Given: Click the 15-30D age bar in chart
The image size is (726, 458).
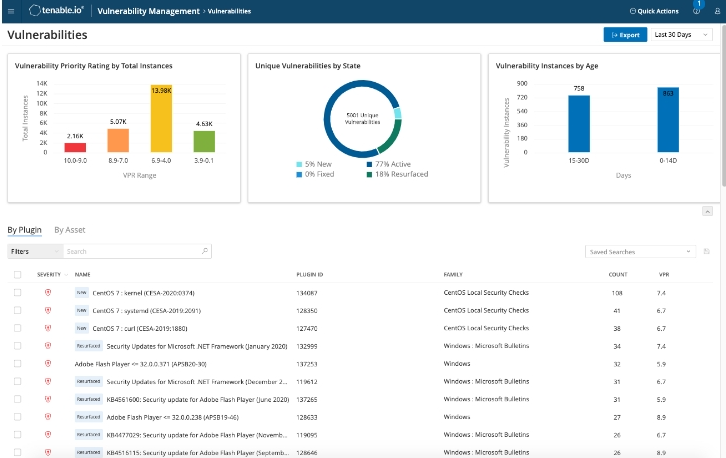Looking at the screenshot, I should click(x=579, y=124).
